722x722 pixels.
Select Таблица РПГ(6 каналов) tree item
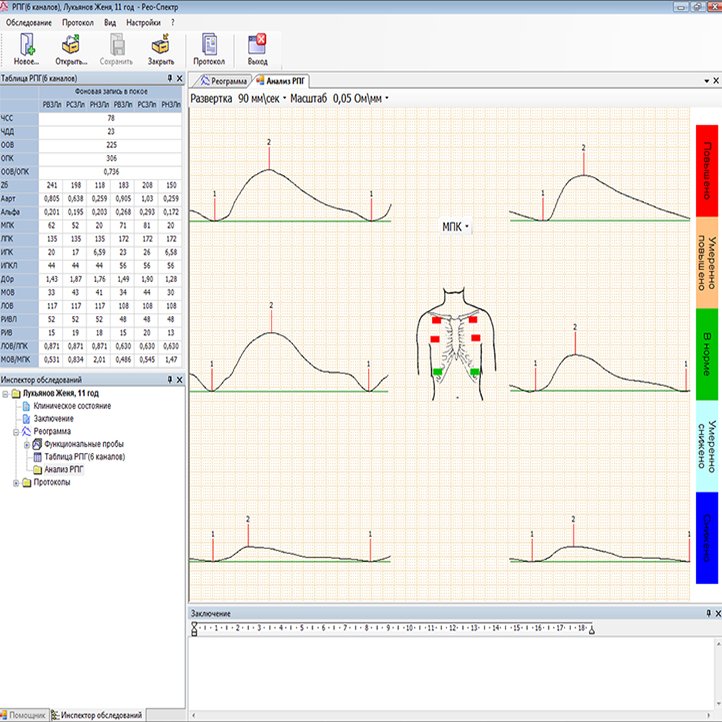85,457
